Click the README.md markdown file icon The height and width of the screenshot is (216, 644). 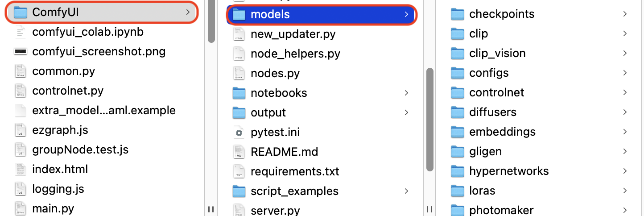click(x=239, y=152)
